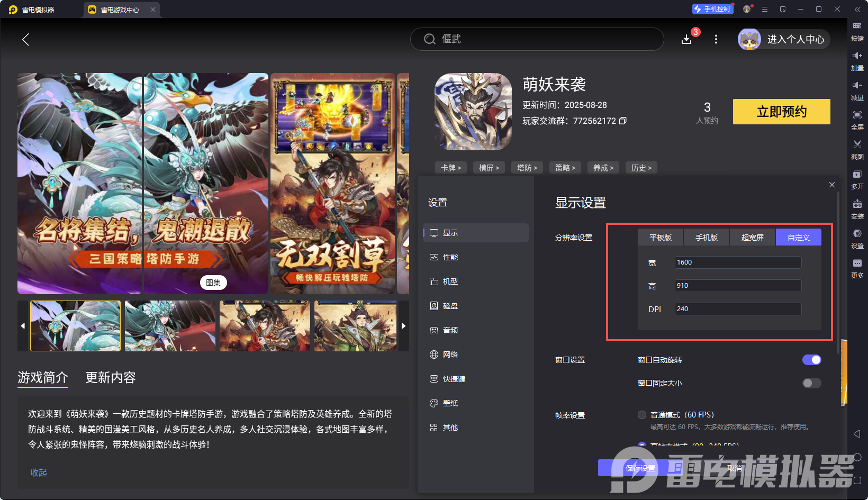Open 壁纸 wallpaper settings
868x500 pixels.
pyautogui.click(x=475, y=403)
